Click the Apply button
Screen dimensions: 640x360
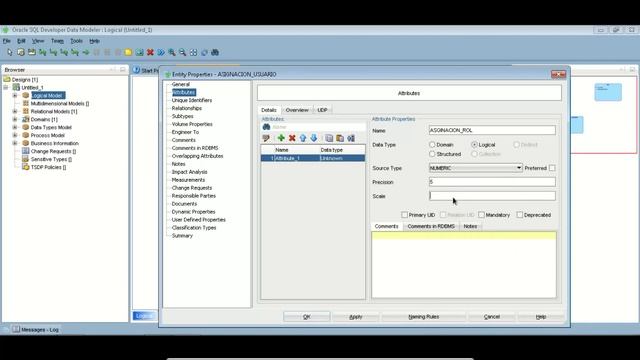click(x=356, y=317)
